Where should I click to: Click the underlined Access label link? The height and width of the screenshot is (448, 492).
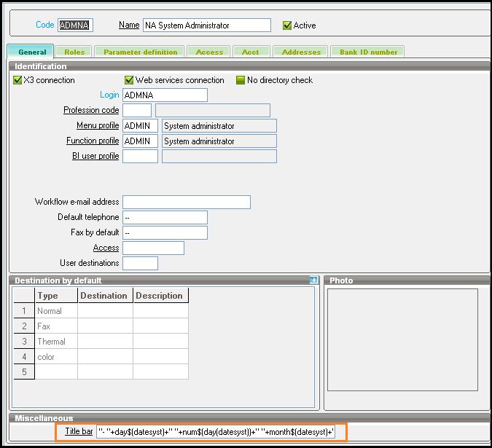click(106, 248)
